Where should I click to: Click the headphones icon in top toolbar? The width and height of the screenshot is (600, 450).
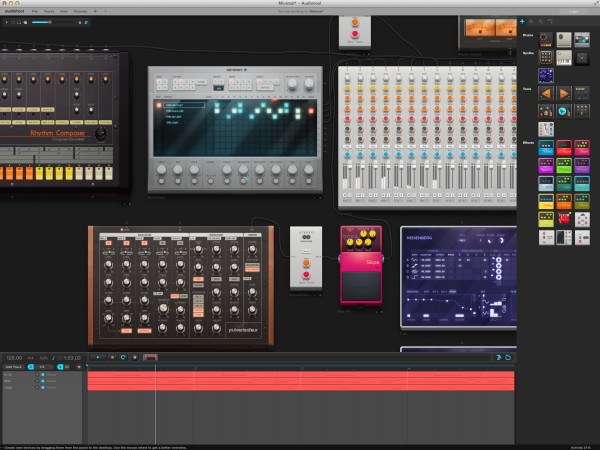pyautogui.click(x=19, y=22)
